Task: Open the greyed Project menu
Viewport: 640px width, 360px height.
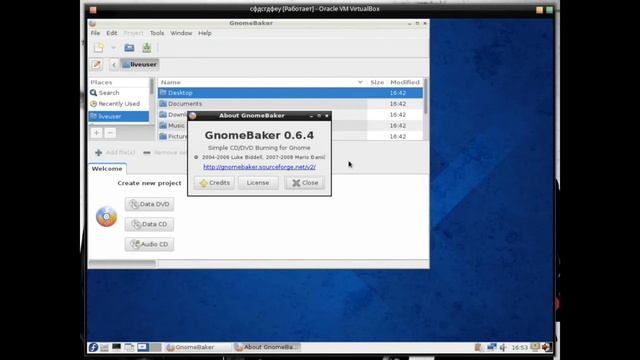Action: (x=133, y=33)
